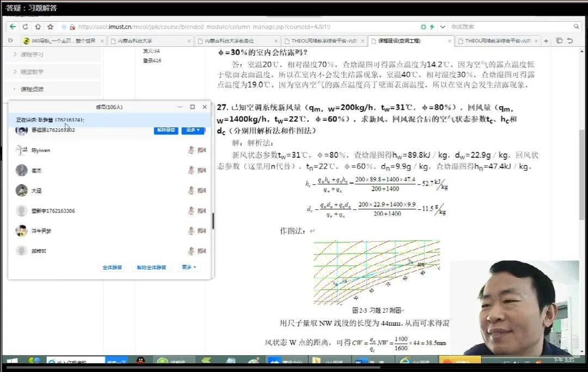Toggle camera for participant 大涵

point(202,191)
